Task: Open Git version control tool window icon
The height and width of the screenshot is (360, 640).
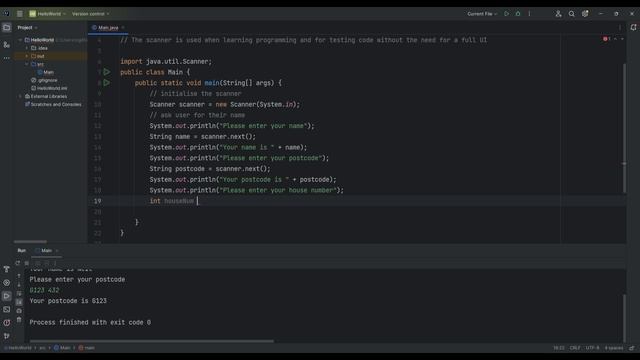Action: coord(7,336)
